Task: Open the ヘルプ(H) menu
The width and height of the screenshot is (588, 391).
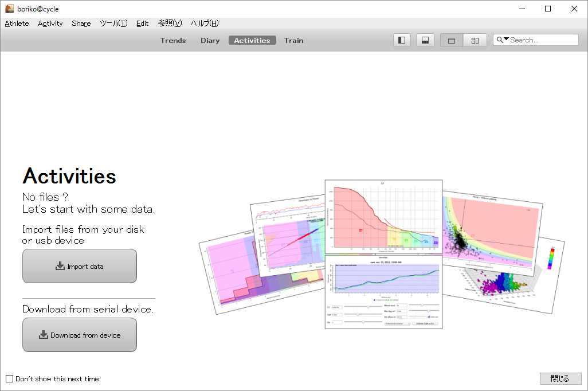Action: click(205, 24)
